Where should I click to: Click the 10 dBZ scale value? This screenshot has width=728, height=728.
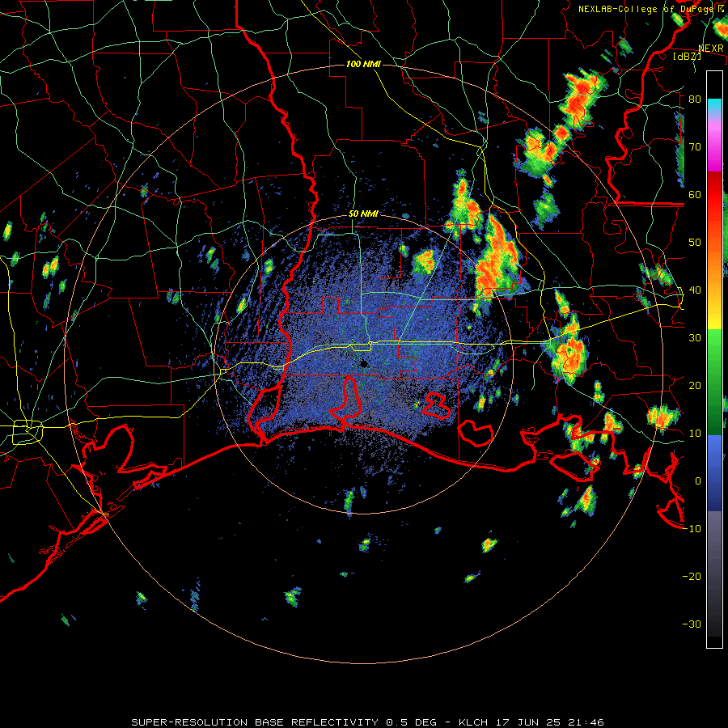[695, 434]
